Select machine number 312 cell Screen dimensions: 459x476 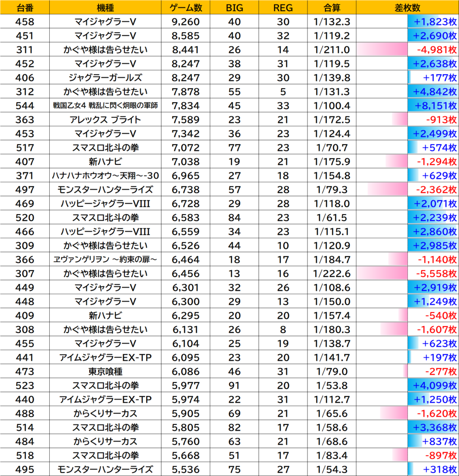click(x=25, y=91)
